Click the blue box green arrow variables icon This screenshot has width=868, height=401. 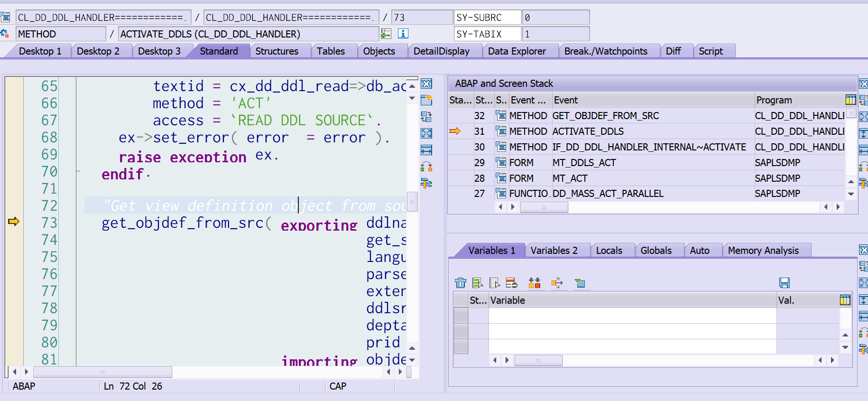pos(580,283)
